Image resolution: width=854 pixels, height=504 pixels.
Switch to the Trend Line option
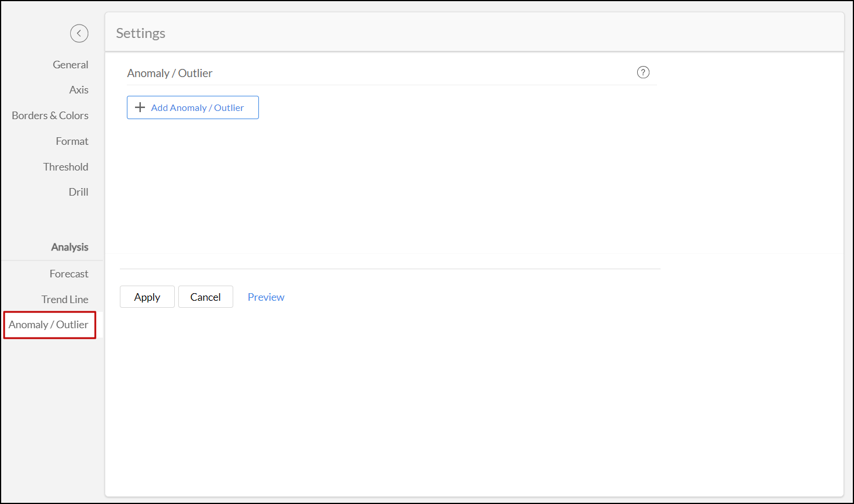(x=65, y=300)
